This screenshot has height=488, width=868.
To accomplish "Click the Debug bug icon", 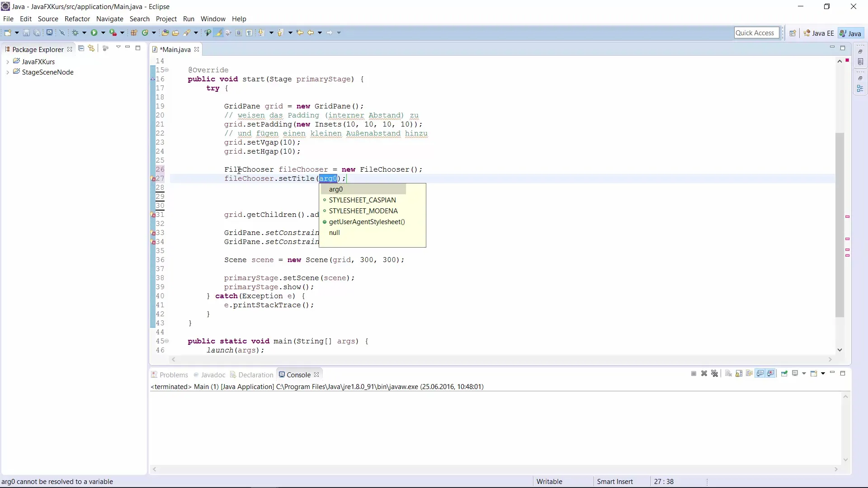I will [75, 33].
